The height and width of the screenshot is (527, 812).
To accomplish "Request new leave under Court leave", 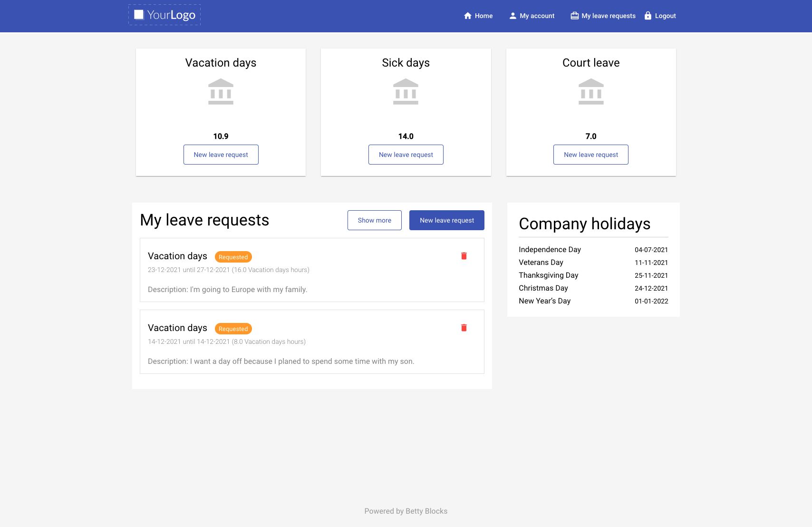I will pos(590,154).
